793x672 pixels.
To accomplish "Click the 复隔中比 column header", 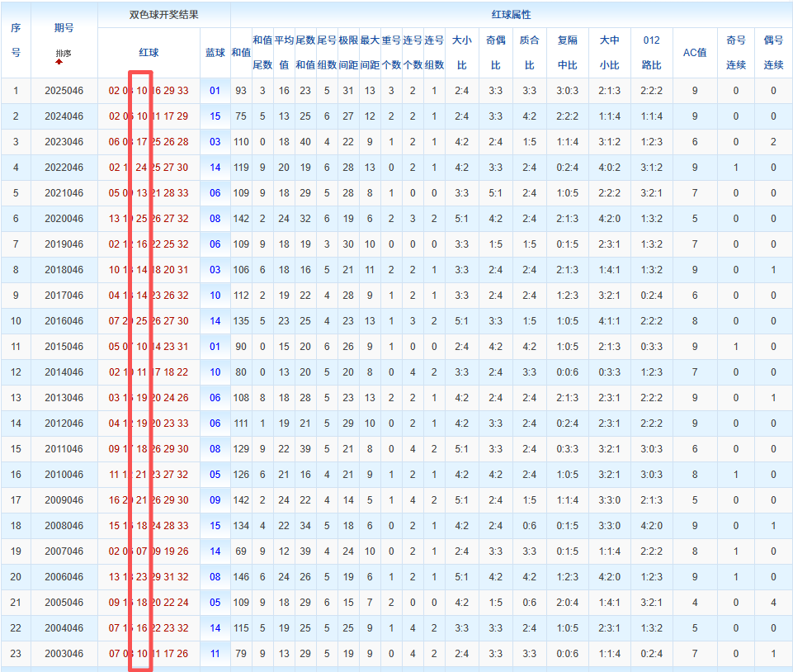I will [x=568, y=53].
